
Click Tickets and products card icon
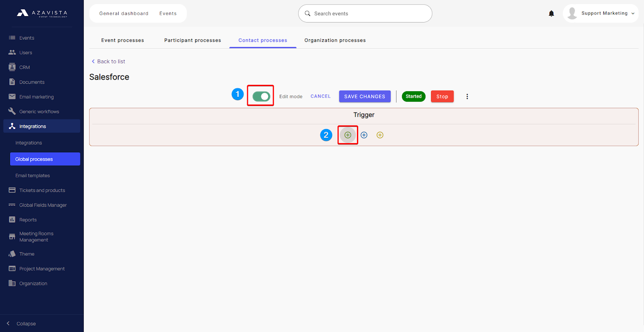[x=12, y=190]
